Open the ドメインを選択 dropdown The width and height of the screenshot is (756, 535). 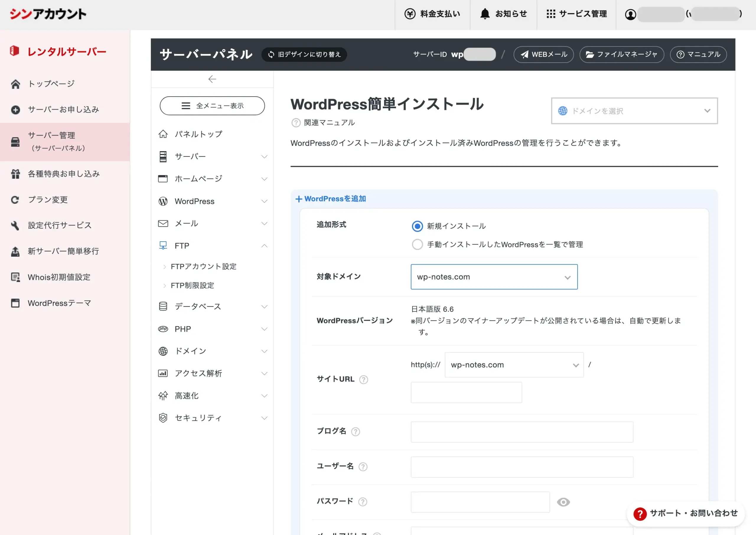(x=634, y=111)
